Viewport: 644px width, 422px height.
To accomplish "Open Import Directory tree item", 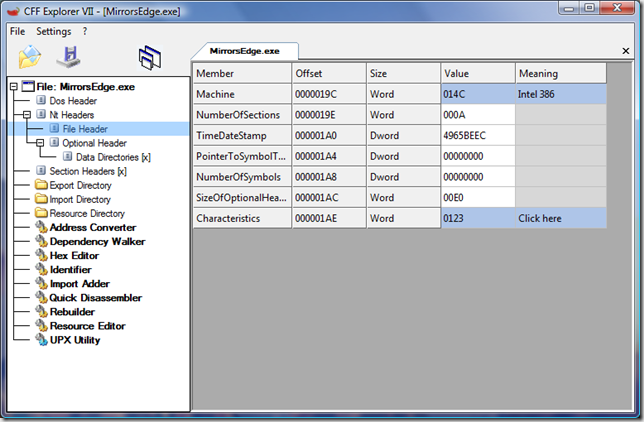I will pyautogui.click(x=80, y=199).
